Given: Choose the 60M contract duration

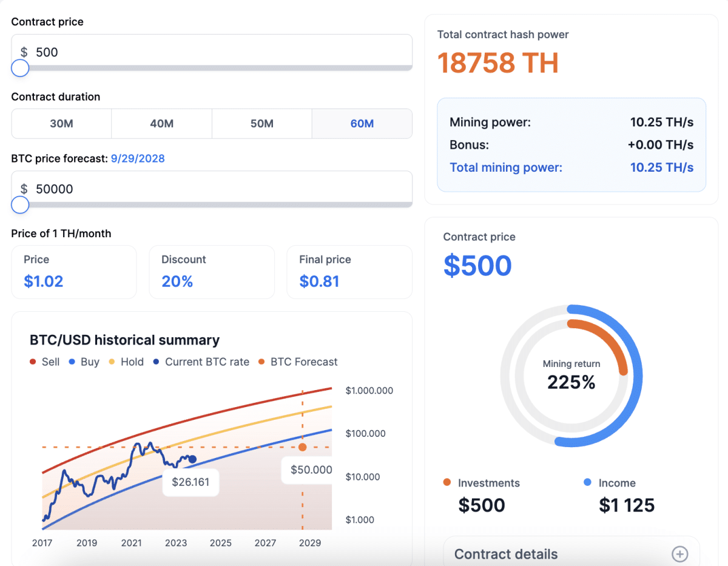Looking at the screenshot, I should point(362,124).
